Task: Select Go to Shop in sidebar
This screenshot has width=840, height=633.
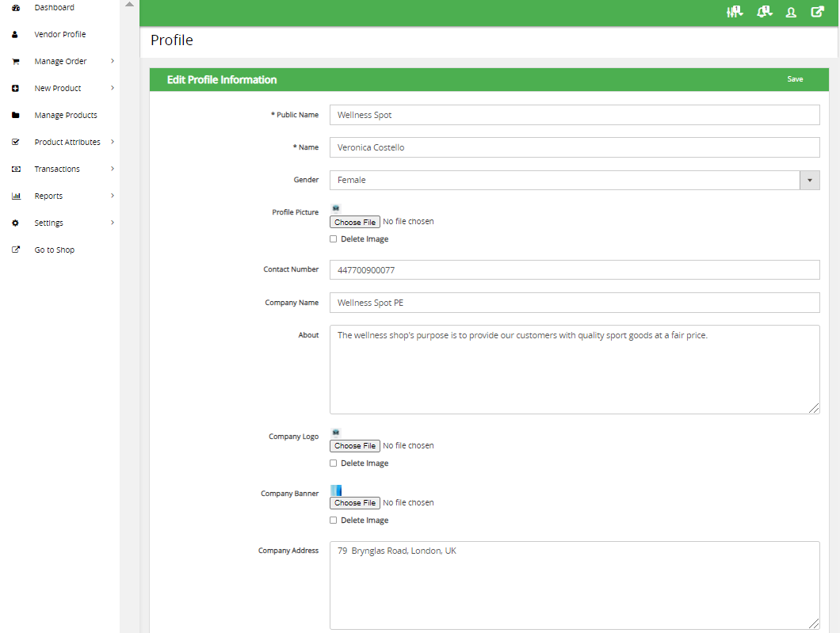Action: point(54,250)
